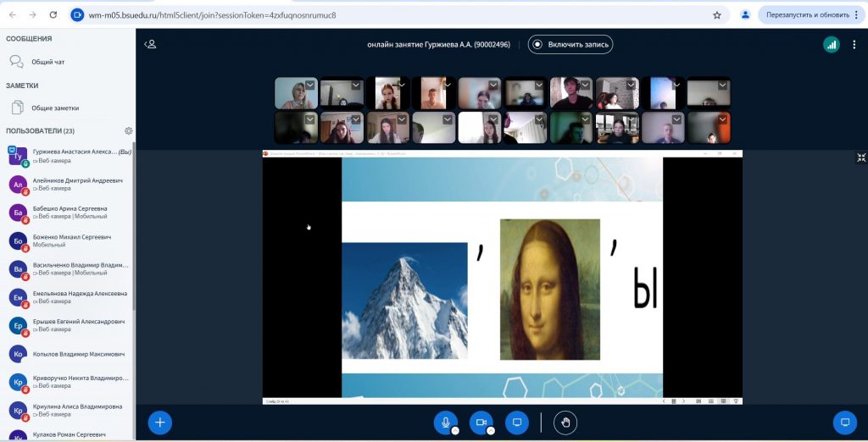
Task: Select the fourth webcam tile, top row
Action: [x=434, y=92]
